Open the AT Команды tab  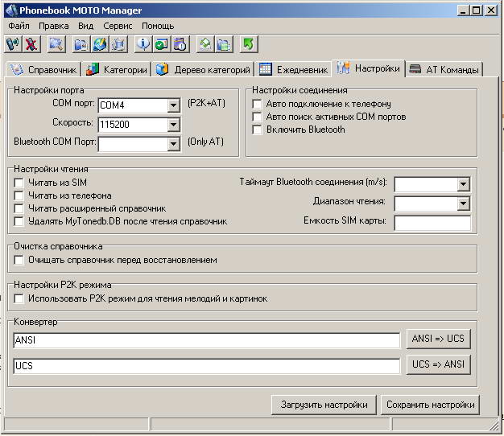click(444, 69)
